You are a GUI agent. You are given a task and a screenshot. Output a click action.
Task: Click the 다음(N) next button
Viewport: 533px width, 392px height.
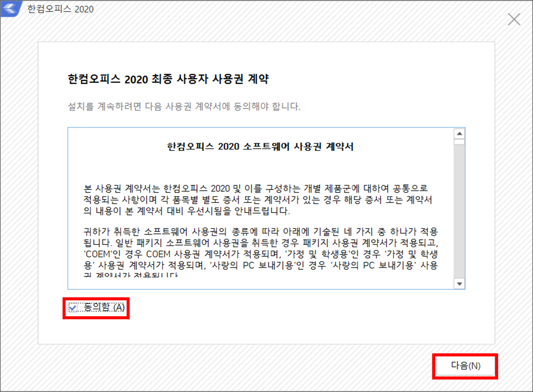pyautogui.click(x=465, y=366)
